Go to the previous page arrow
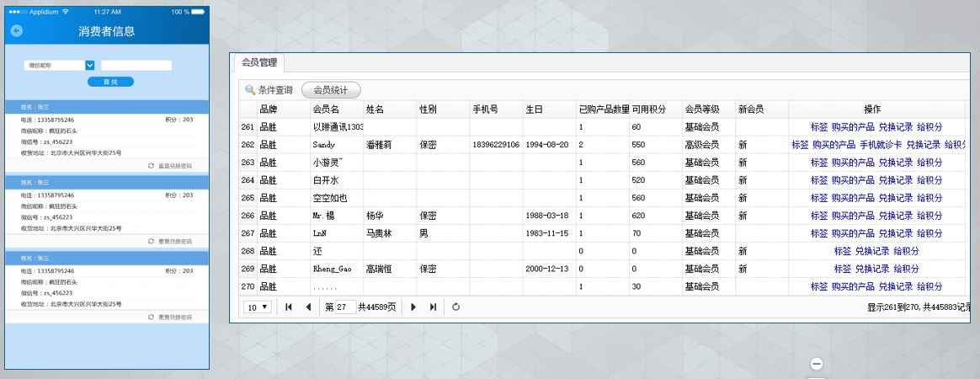The height and width of the screenshot is (379, 980). 308,307
